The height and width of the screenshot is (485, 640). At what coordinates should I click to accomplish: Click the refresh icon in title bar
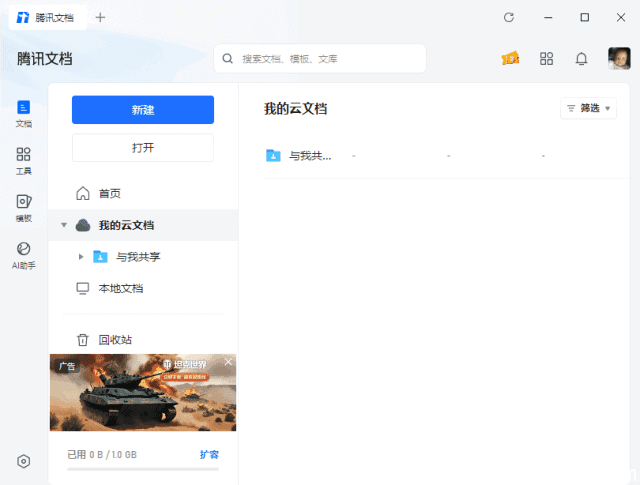[509, 17]
